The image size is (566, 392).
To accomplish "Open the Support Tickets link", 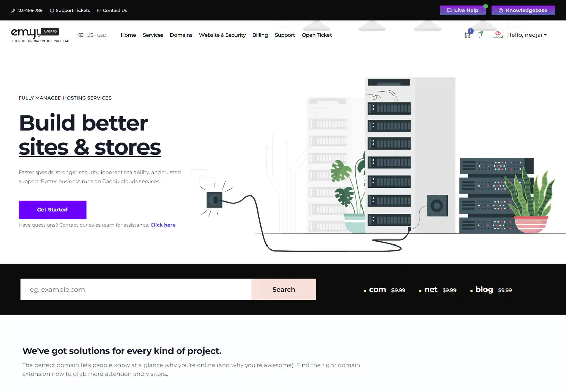I will point(70,10).
